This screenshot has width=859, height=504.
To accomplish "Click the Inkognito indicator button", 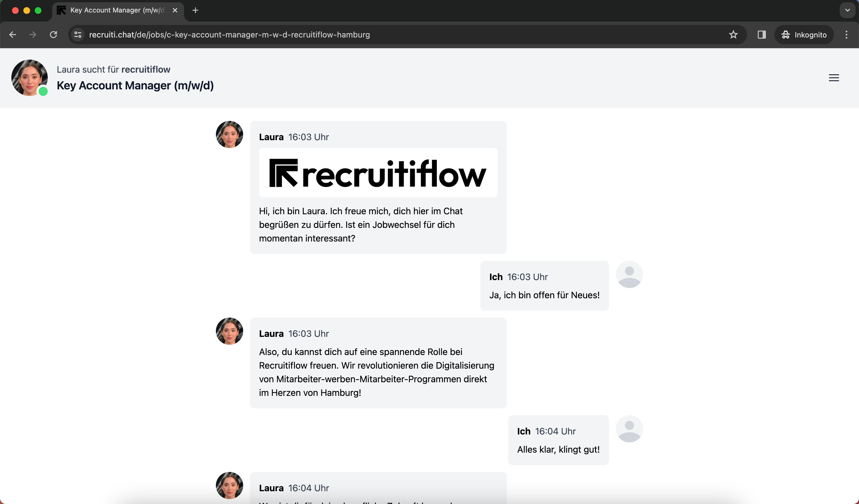I will point(804,35).
